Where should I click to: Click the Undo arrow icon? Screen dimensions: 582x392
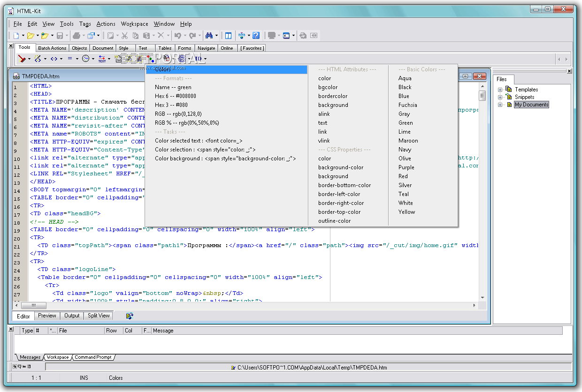click(x=177, y=36)
